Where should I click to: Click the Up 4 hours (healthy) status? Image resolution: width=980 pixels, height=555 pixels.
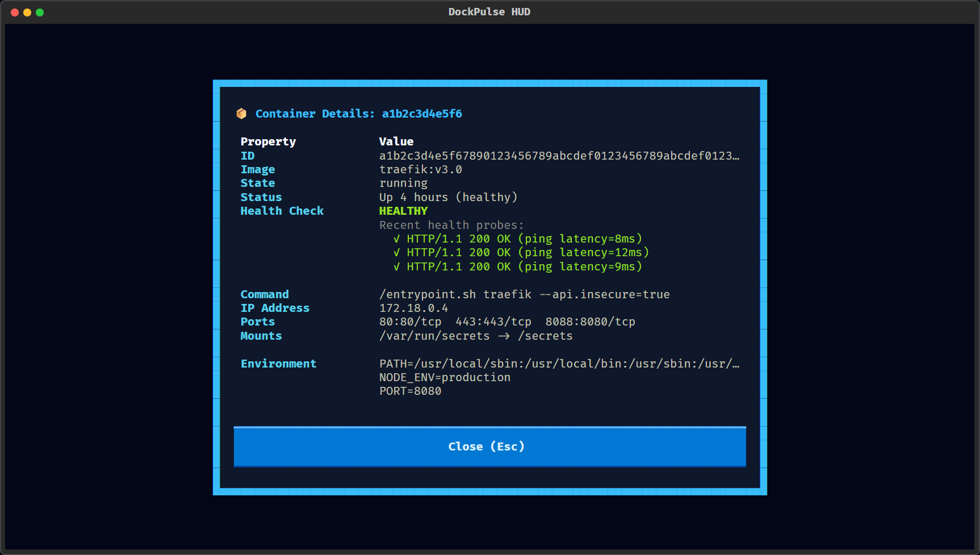[449, 197]
